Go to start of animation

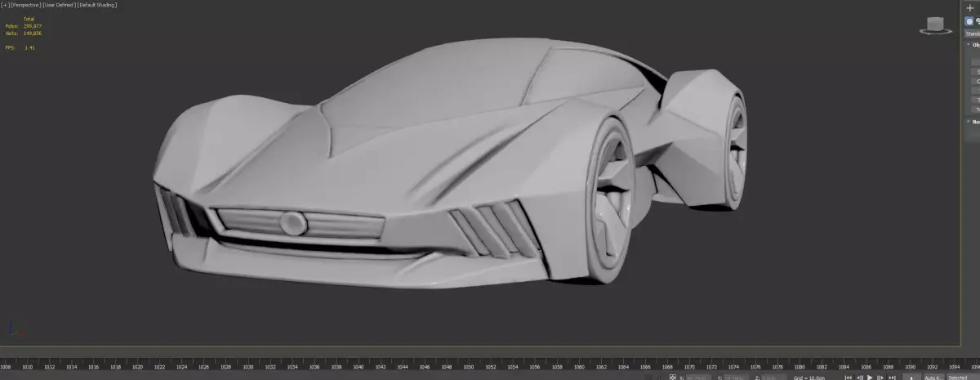pyautogui.click(x=849, y=378)
